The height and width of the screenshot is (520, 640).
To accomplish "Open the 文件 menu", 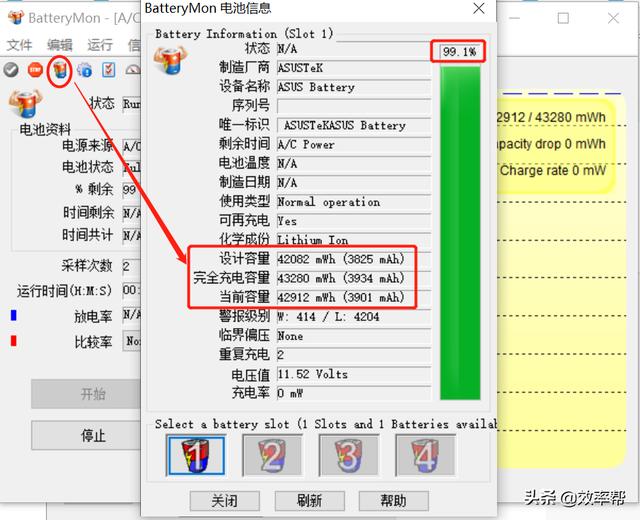I will [x=19, y=45].
